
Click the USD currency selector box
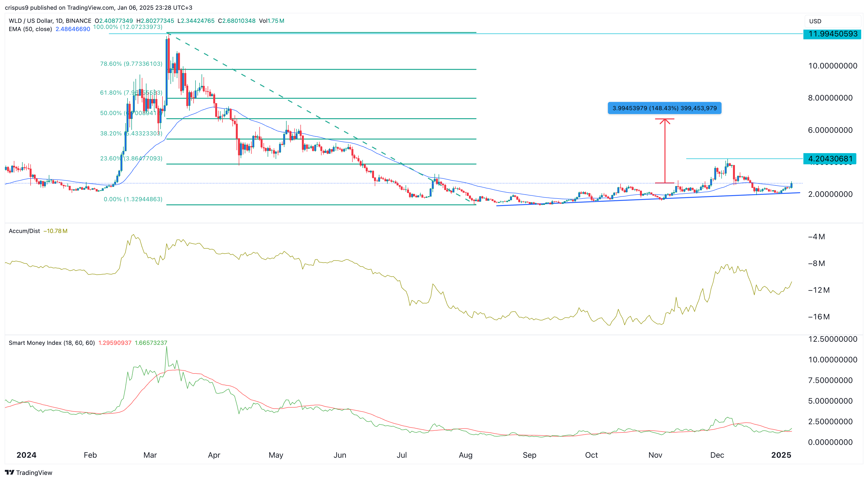point(833,21)
